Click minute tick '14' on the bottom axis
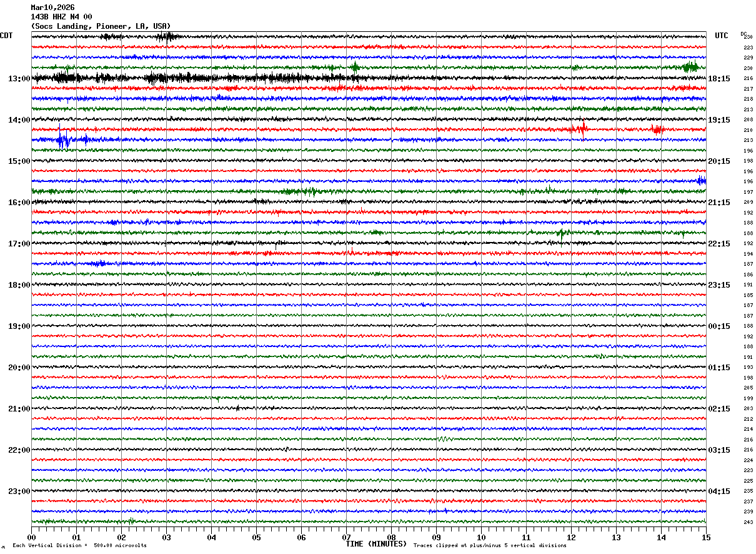The image size is (756, 554). pyautogui.click(x=661, y=537)
